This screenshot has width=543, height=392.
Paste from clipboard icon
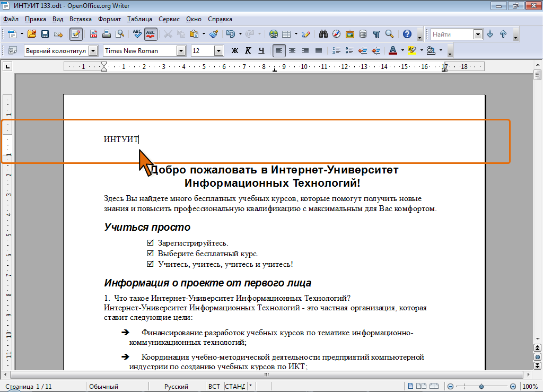pos(194,34)
